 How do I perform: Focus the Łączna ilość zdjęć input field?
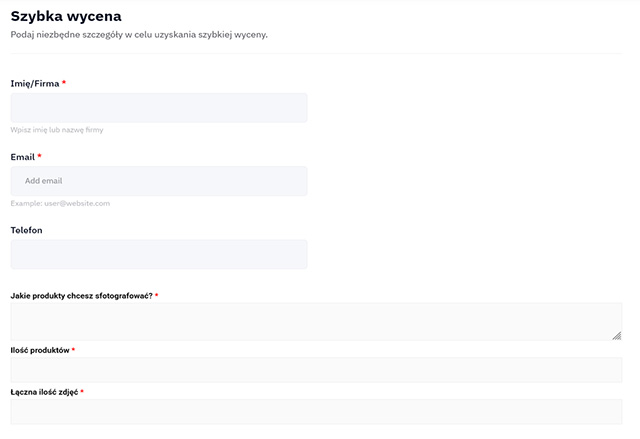[x=315, y=412]
